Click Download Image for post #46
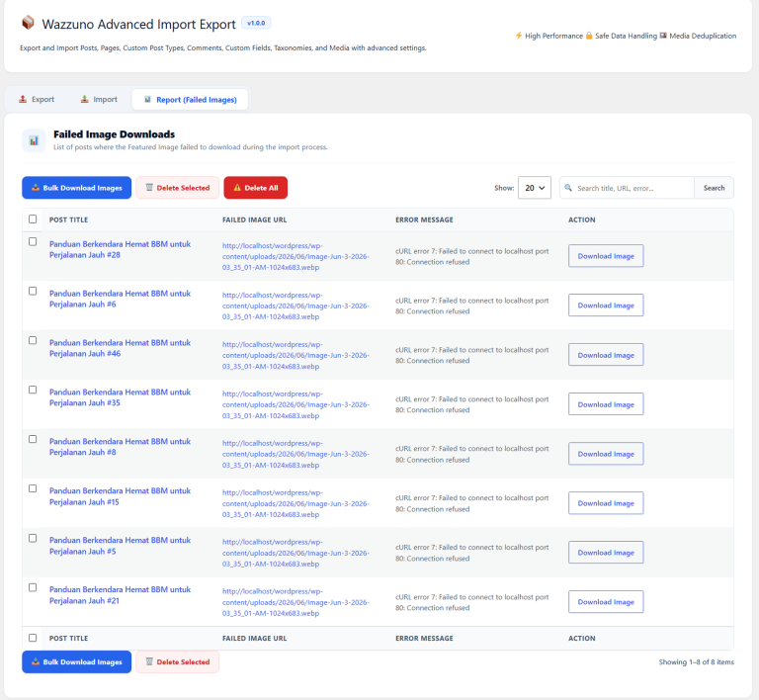 pos(606,355)
